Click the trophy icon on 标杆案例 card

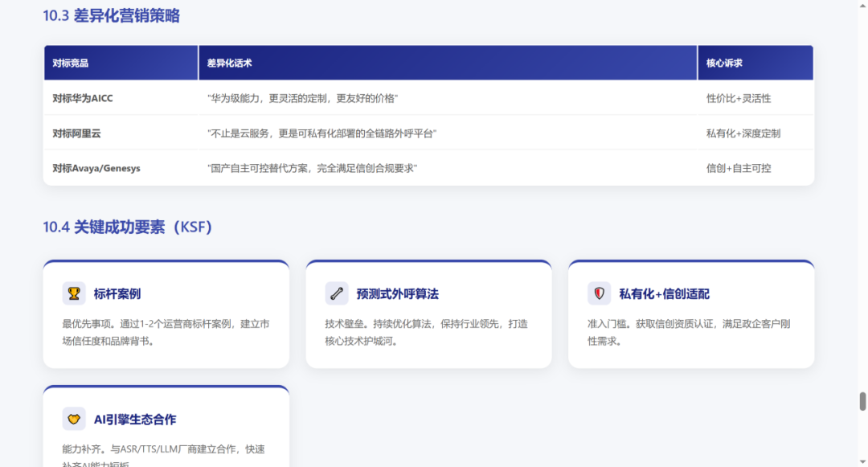click(x=74, y=293)
